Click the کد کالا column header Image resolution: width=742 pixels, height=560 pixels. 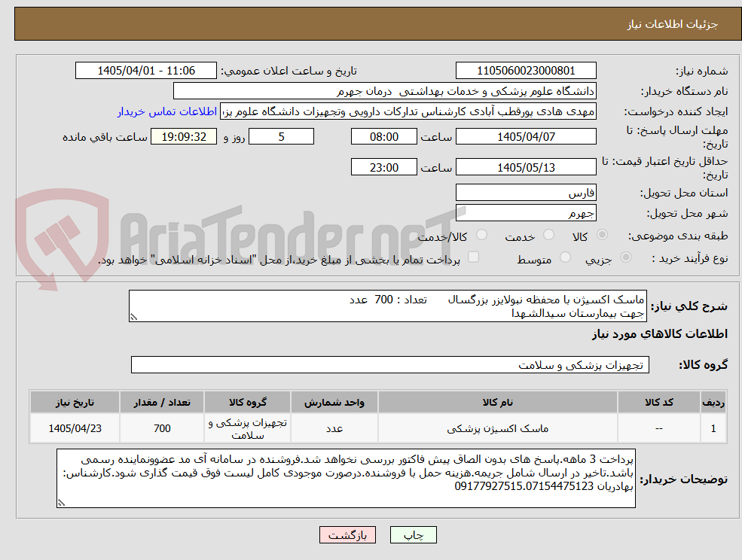coord(658,402)
